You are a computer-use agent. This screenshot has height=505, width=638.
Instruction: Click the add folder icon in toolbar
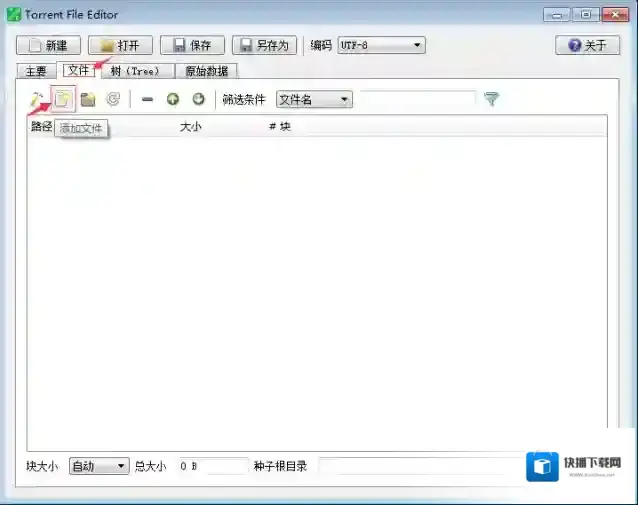88,99
